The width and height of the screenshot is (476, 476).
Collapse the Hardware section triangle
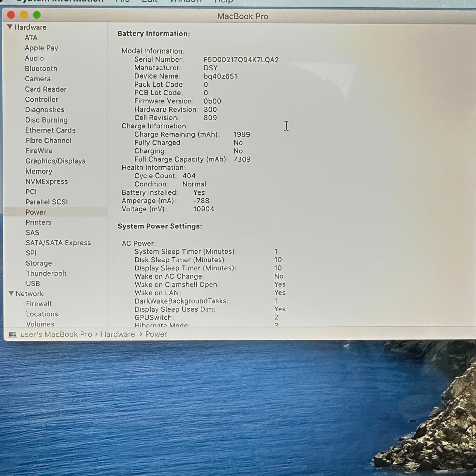click(x=10, y=27)
